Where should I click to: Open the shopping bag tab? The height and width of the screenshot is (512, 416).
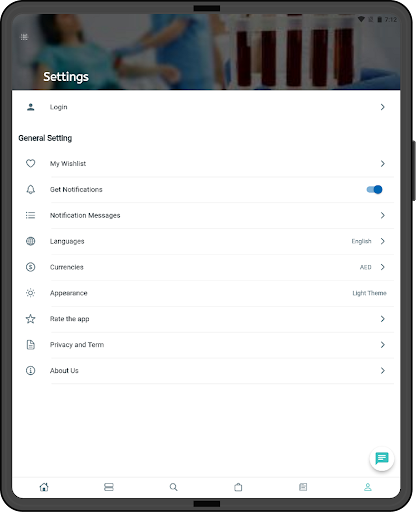coord(238,487)
